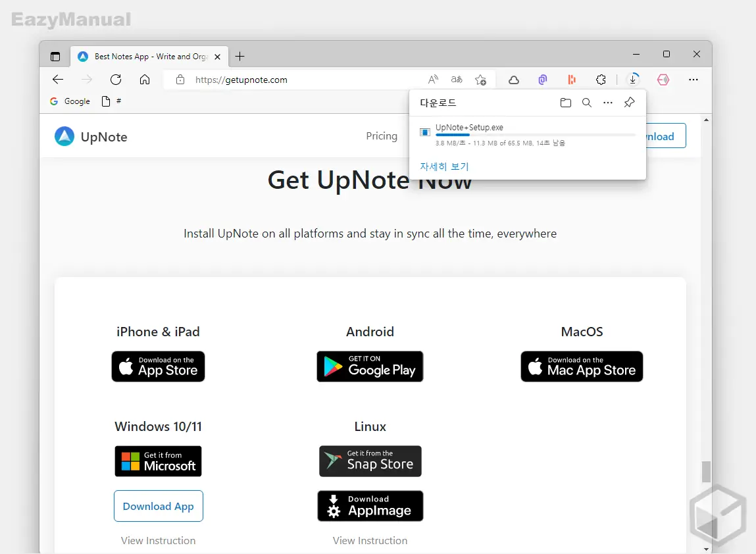This screenshot has height=554, width=756.
Task: Open the browser home page icon
Action: [x=145, y=80]
